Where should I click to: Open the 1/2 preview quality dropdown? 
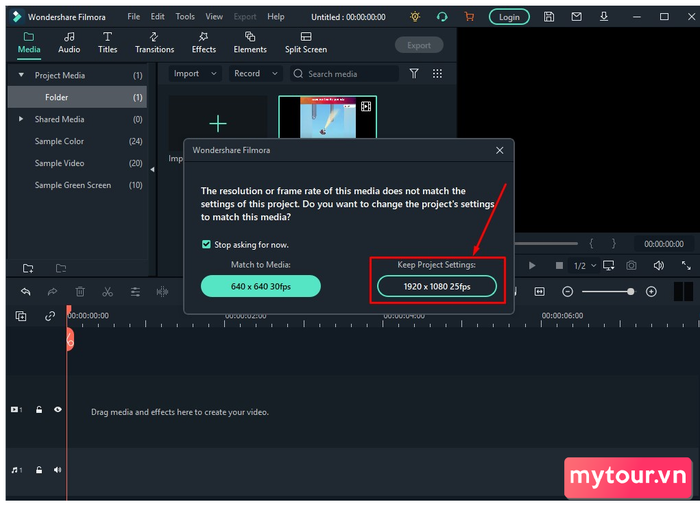click(x=585, y=266)
